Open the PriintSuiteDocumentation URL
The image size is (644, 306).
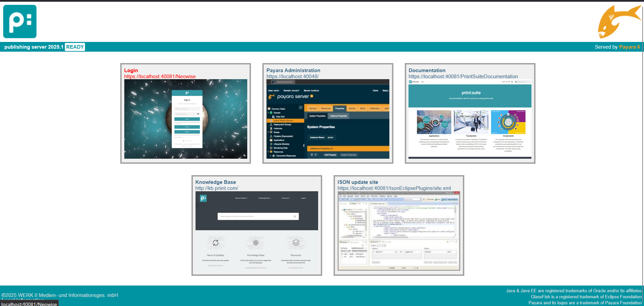[x=463, y=76]
